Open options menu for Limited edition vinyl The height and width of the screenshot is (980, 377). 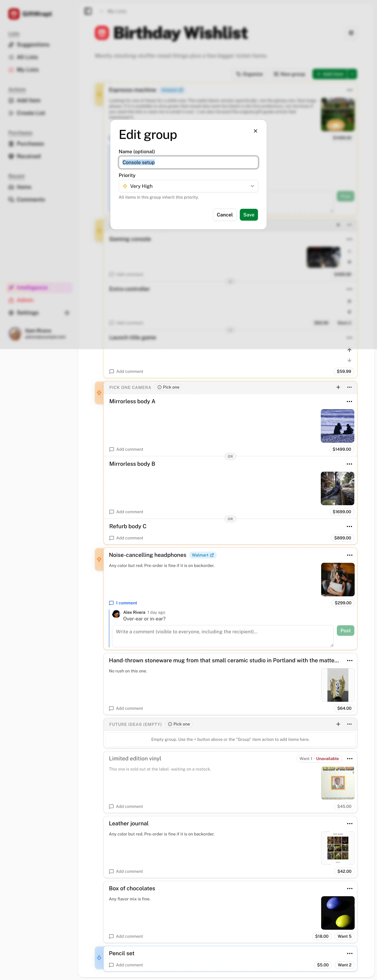350,759
